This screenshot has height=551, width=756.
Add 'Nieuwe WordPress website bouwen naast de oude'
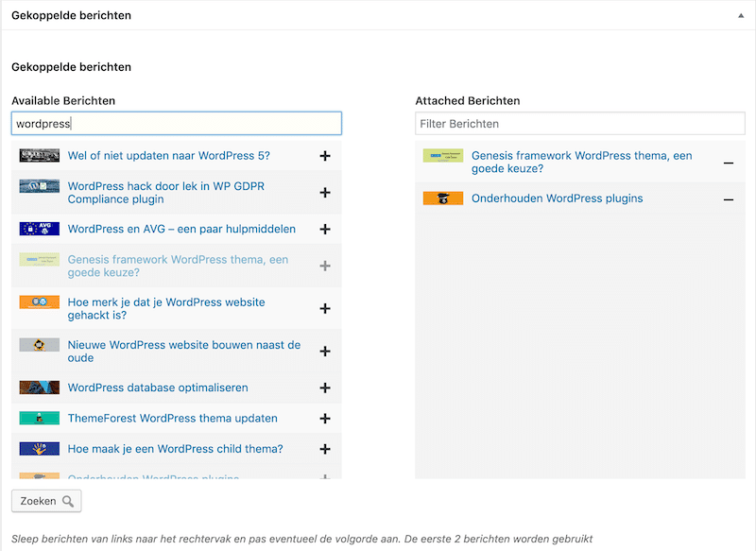[325, 351]
